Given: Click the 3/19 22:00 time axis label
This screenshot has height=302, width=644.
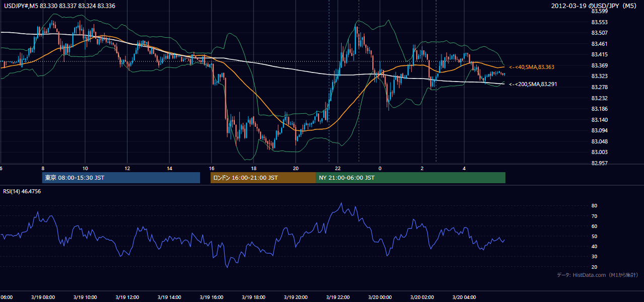Looking at the screenshot, I should [x=338, y=297].
